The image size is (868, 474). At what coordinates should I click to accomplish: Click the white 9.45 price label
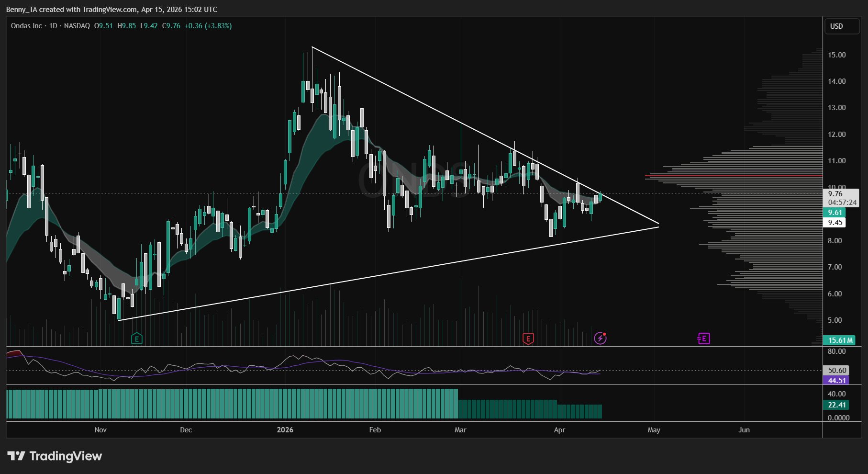(835, 223)
